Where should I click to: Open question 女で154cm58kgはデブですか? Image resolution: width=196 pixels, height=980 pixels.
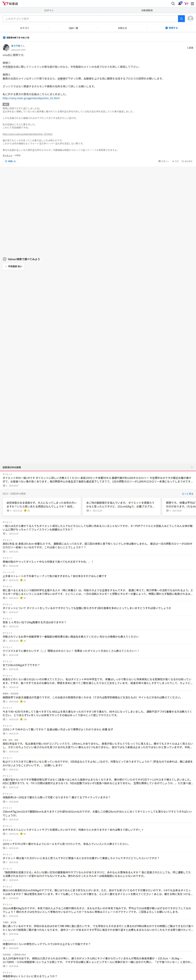[21, 665]
